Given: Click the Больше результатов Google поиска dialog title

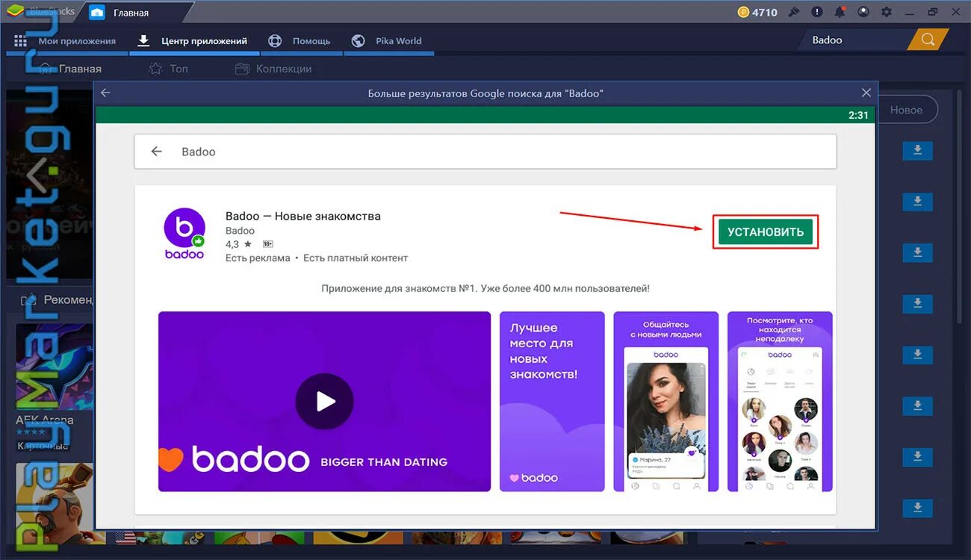Looking at the screenshot, I should click(485, 93).
